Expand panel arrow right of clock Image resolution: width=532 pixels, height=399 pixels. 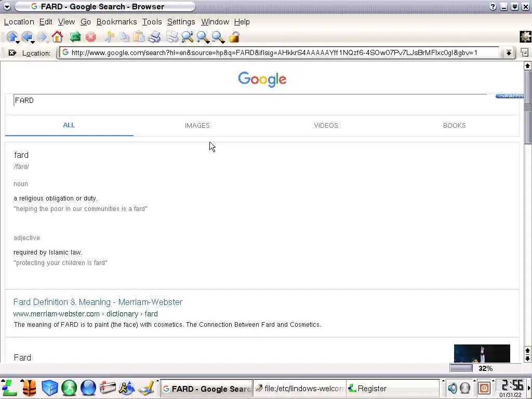(528, 388)
